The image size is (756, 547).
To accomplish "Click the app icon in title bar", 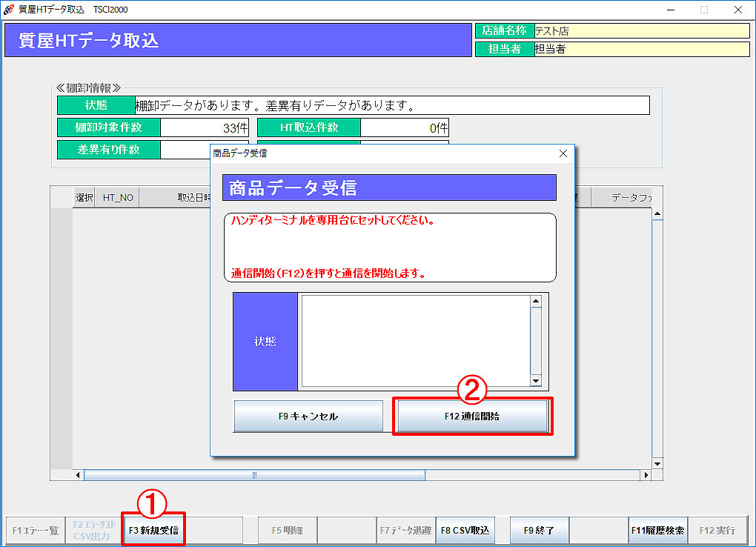I will (9, 9).
